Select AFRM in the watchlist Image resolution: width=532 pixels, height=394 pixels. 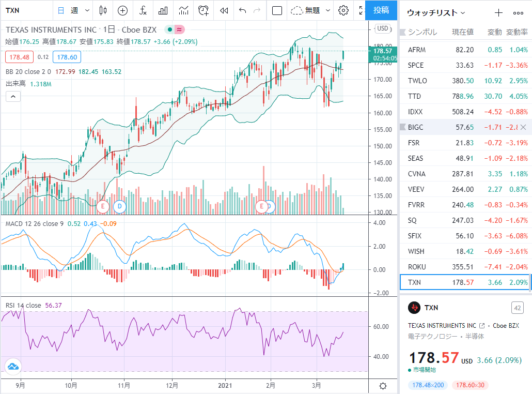[464, 50]
